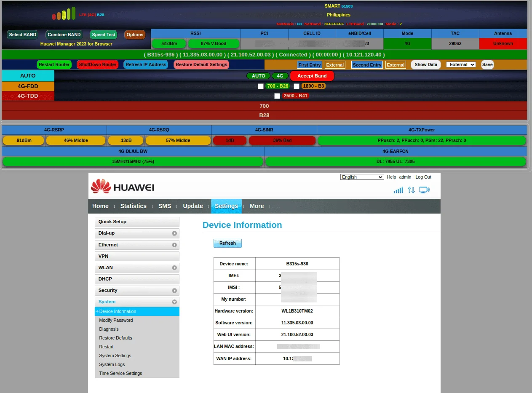Click the 87% V.Good RSSI bar

pyautogui.click(x=214, y=43)
